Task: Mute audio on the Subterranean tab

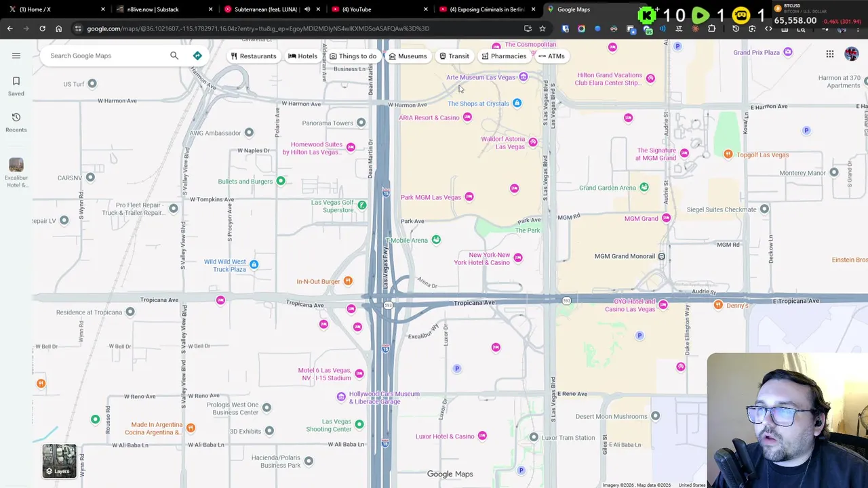Action: (307, 9)
